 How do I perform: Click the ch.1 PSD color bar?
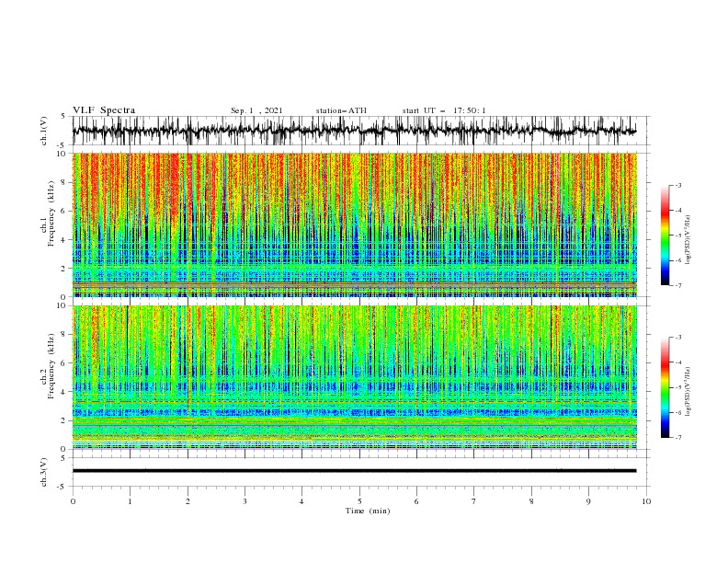pos(665,236)
